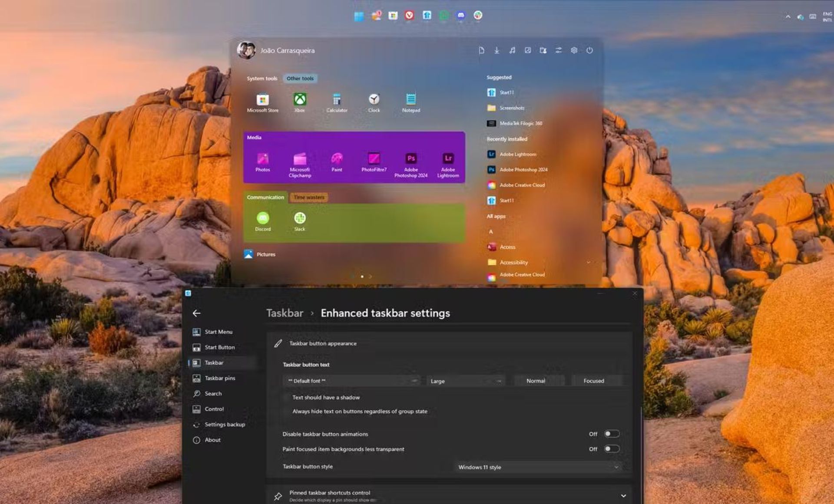Screen dimensions: 834x504
Task: Toggle Paint focused item backgrounds less transparent
Action: (610, 449)
